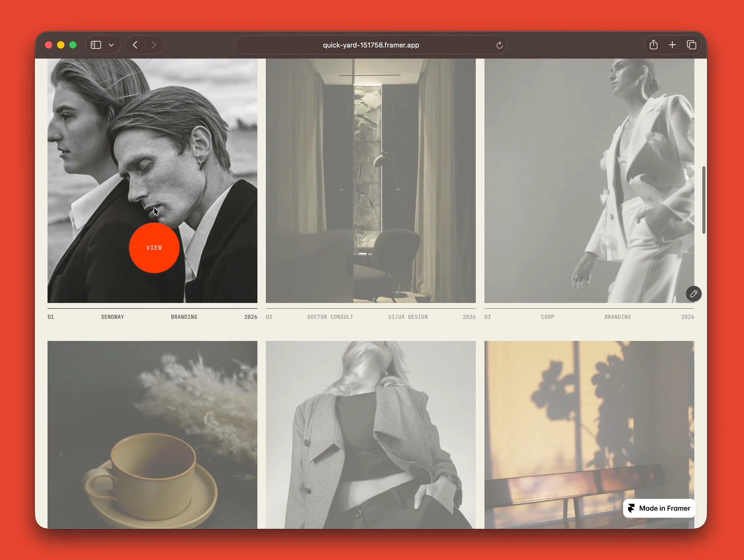Go back with the back arrow

click(x=135, y=45)
